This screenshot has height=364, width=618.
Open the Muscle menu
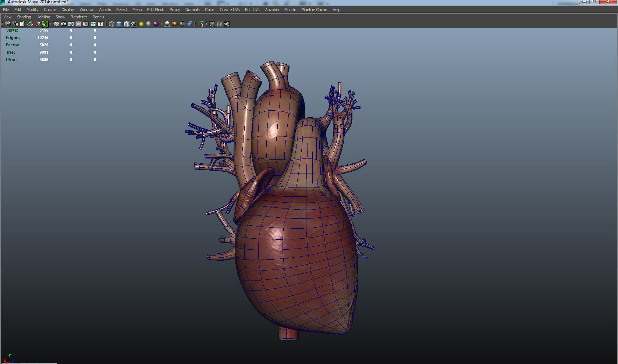tap(290, 10)
